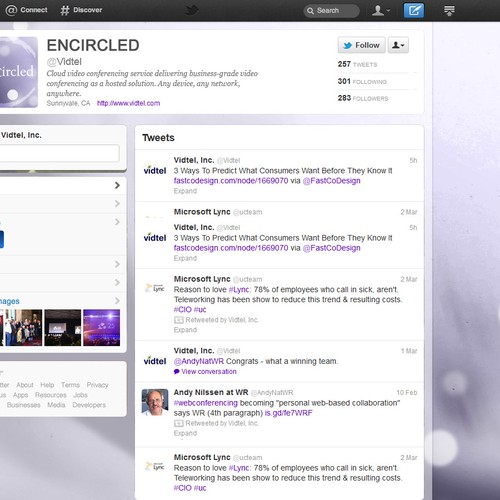Click the Privacy footer link

tap(97, 385)
